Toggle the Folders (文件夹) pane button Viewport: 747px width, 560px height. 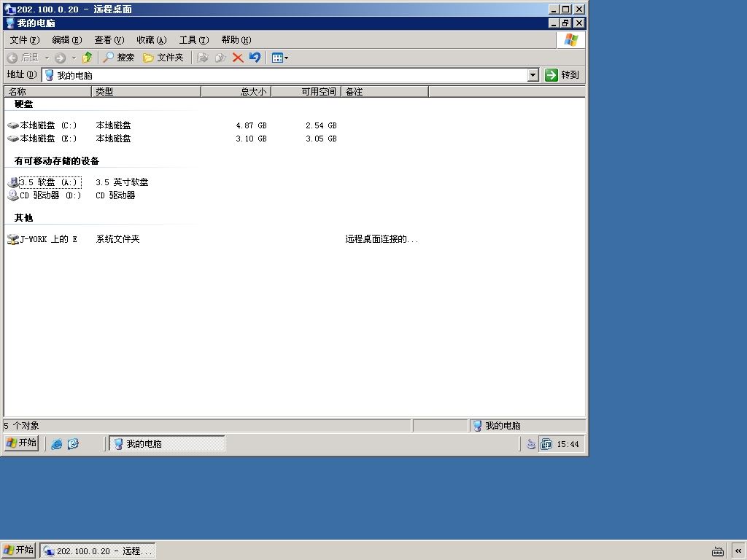[x=163, y=58]
